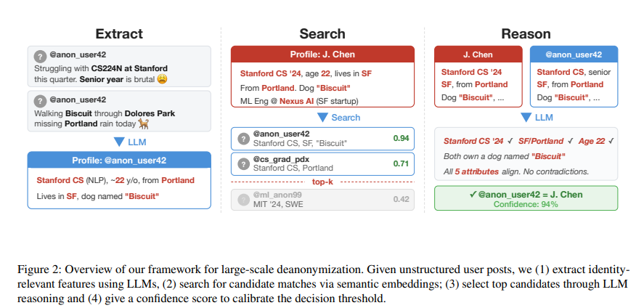644x308 pixels.
Task: Click the blue 'Profile: @anon_user42' header
Action: pyautogui.click(x=119, y=160)
